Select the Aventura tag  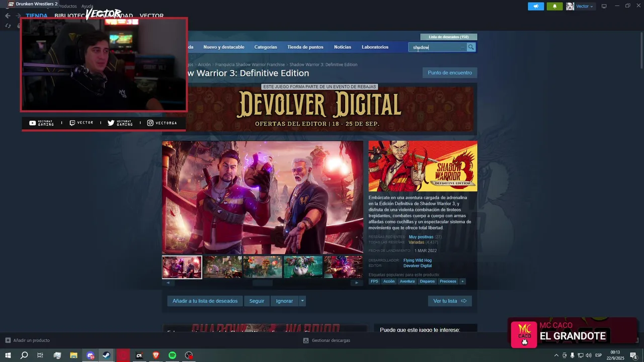pyautogui.click(x=407, y=282)
